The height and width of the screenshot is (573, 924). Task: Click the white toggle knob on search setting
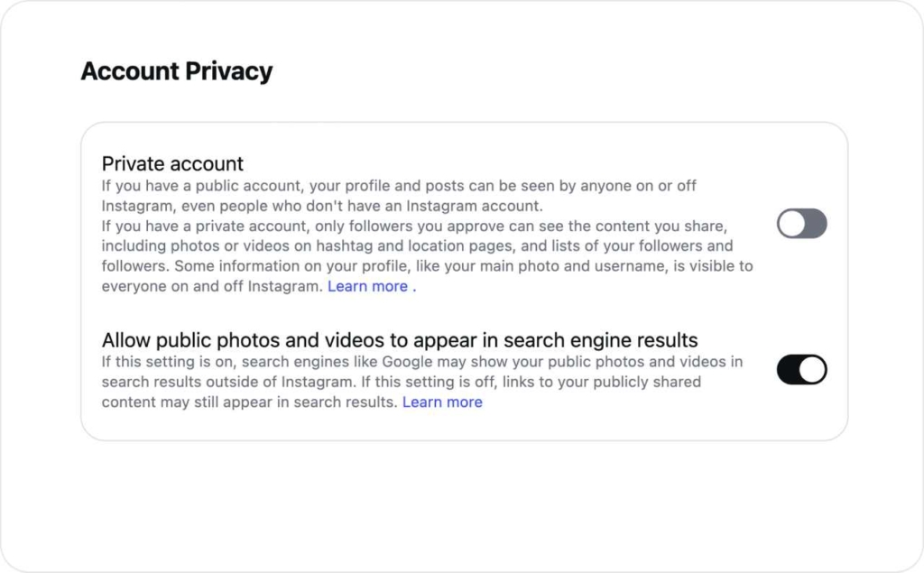coord(810,369)
